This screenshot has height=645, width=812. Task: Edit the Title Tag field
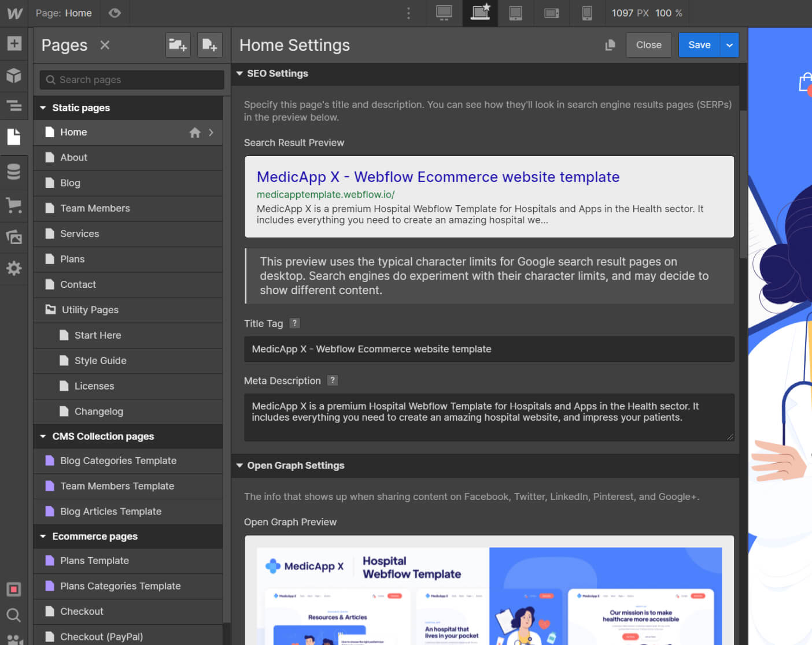pos(489,349)
